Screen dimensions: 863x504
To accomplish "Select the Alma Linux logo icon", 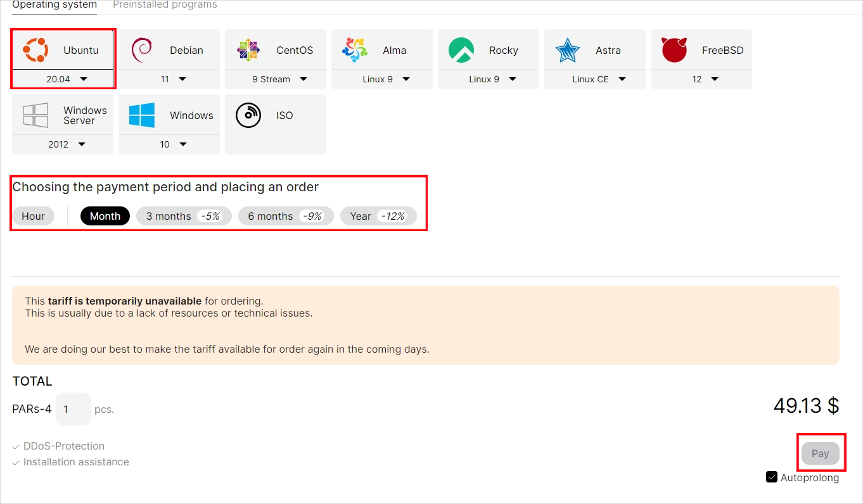I will click(x=355, y=50).
